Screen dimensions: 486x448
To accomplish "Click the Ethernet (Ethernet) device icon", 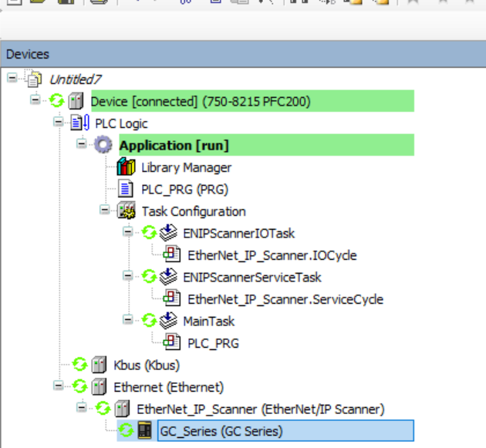I will 100,386.
